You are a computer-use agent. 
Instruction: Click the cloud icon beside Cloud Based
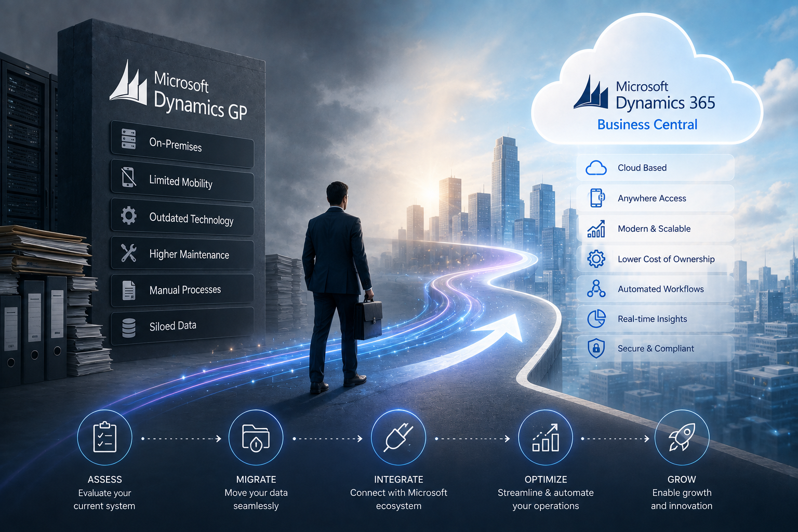596,168
